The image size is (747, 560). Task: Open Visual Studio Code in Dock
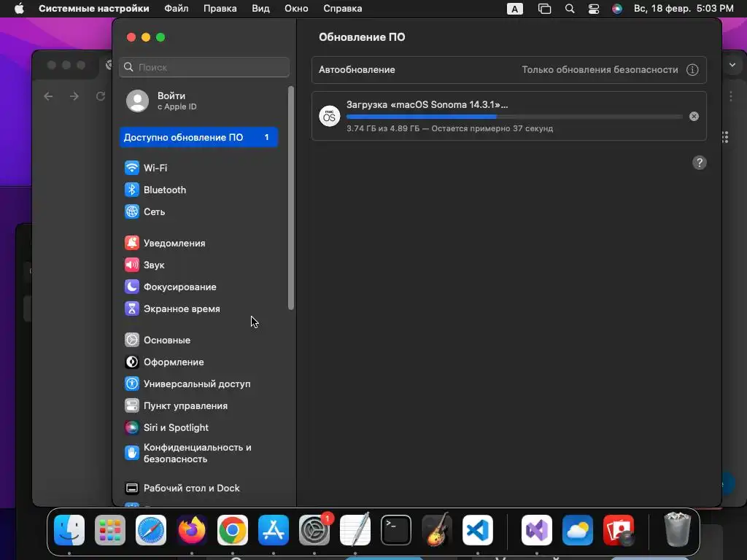click(478, 530)
